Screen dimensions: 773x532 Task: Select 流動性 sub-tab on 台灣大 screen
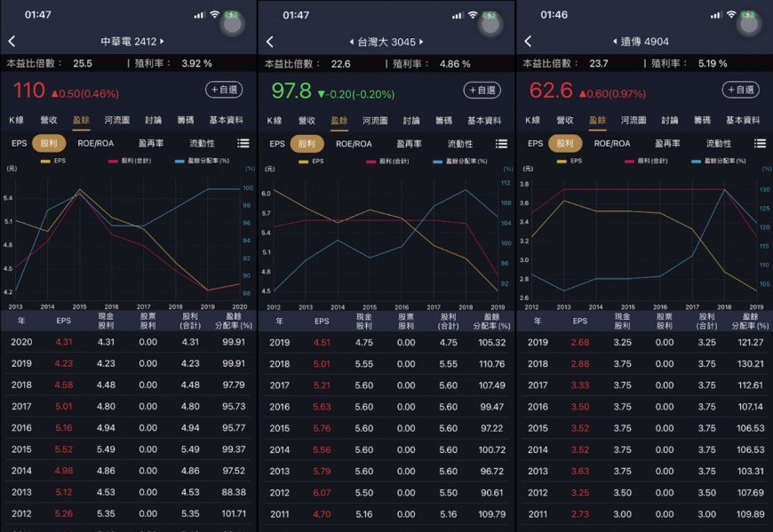460,144
